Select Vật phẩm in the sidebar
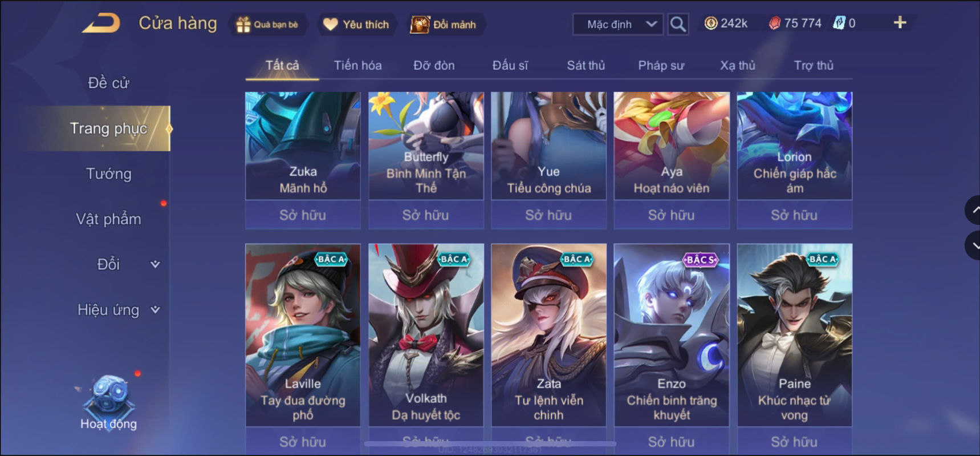 [108, 219]
